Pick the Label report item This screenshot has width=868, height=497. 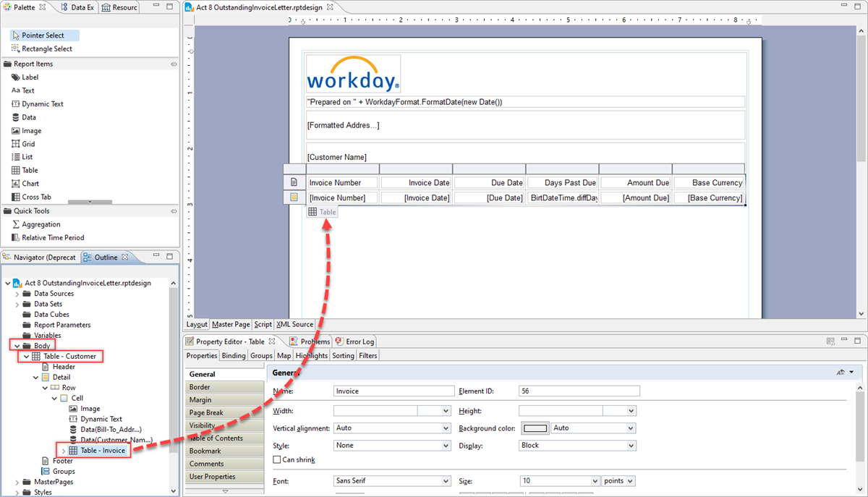[25, 77]
